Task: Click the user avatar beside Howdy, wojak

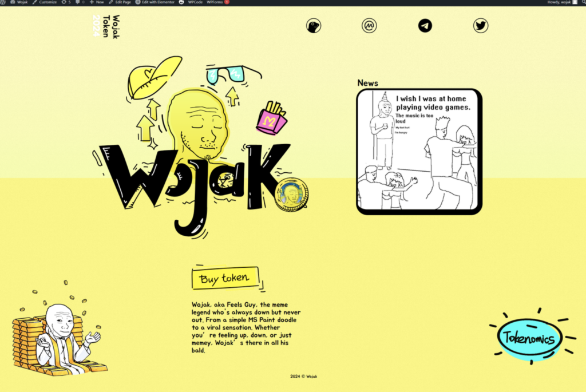Action: [x=575, y=2]
